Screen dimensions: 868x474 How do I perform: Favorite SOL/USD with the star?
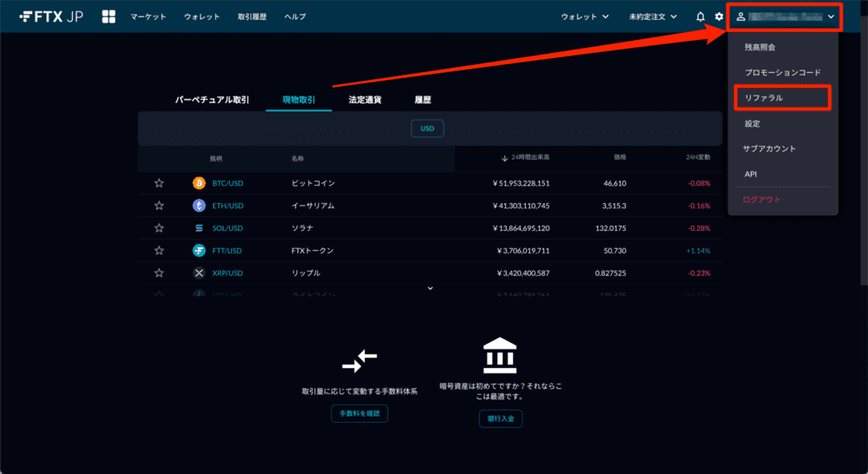pyautogui.click(x=159, y=228)
